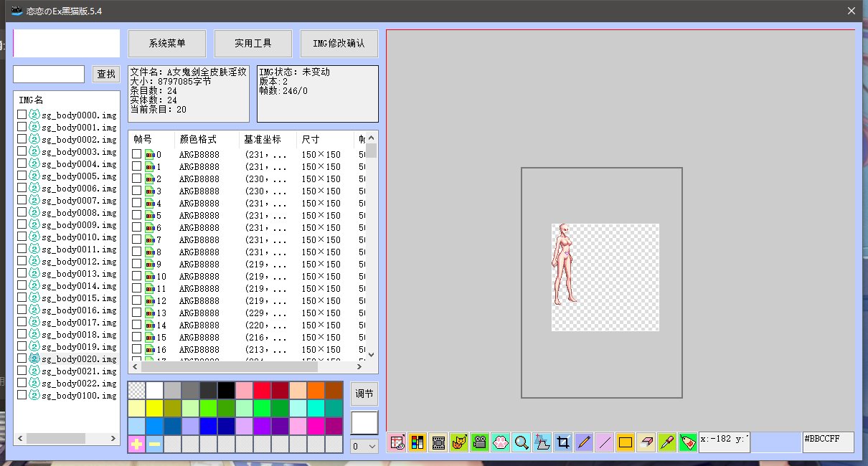The width and height of the screenshot is (868, 466).
Task: Click the orange cat tool icon
Action: 459,442
